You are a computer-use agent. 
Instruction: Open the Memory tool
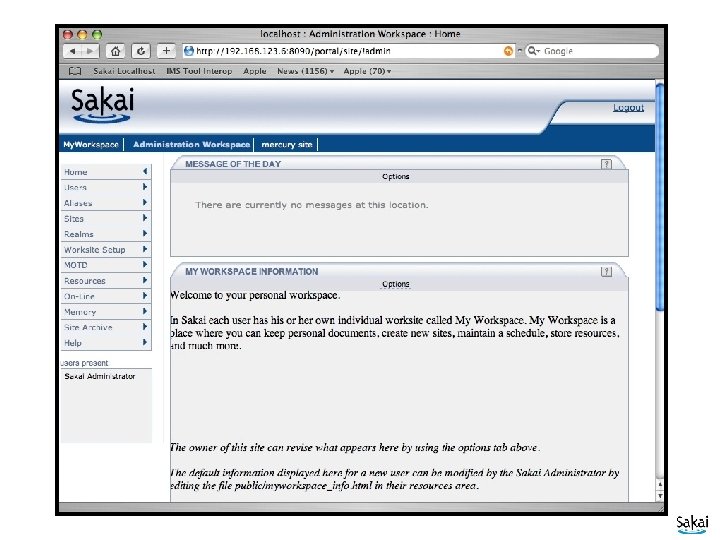[x=106, y=312]
